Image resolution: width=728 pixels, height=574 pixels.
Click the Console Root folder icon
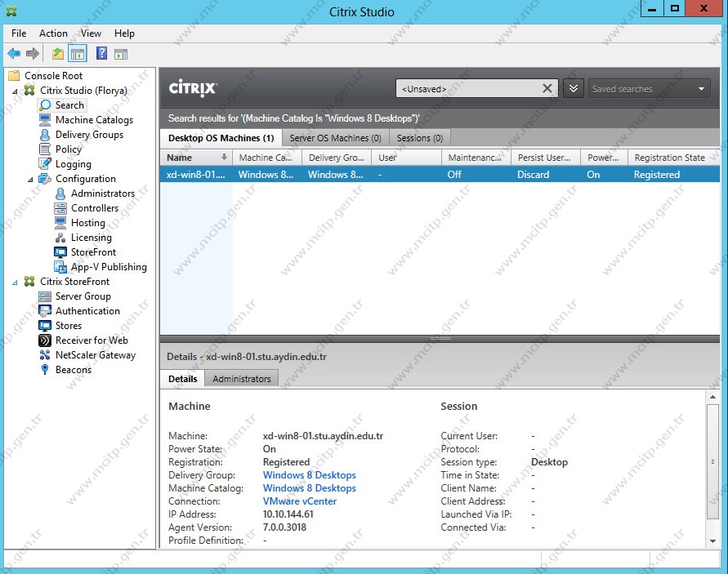tap(15, 76)
